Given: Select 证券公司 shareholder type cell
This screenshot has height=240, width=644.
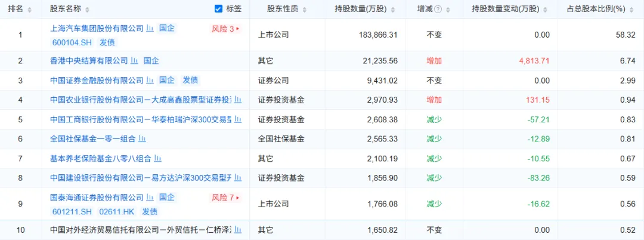Looking at the screenshot, I should [x=273, y=80].
